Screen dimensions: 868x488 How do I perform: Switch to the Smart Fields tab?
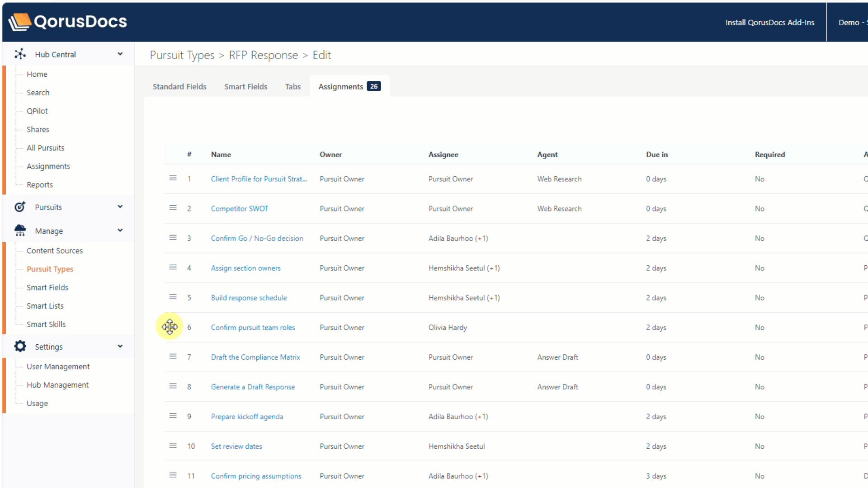(245, 86)
